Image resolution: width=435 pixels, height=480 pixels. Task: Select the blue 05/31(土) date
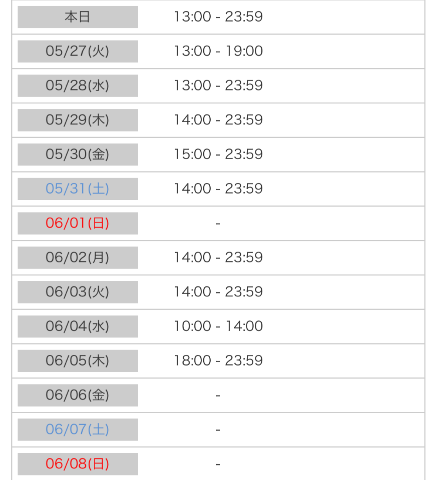pyautogui.click(x=78, y=189)
